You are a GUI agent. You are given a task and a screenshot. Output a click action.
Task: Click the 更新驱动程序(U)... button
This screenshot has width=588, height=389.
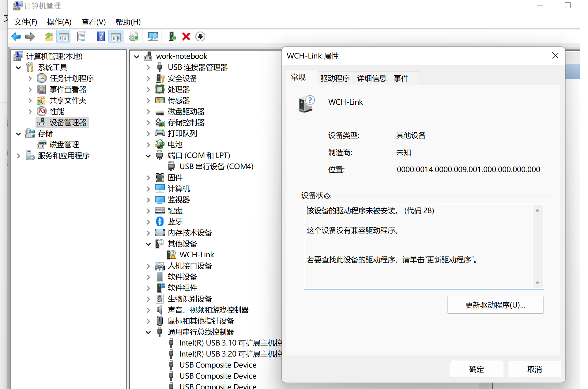click(495, 305)
